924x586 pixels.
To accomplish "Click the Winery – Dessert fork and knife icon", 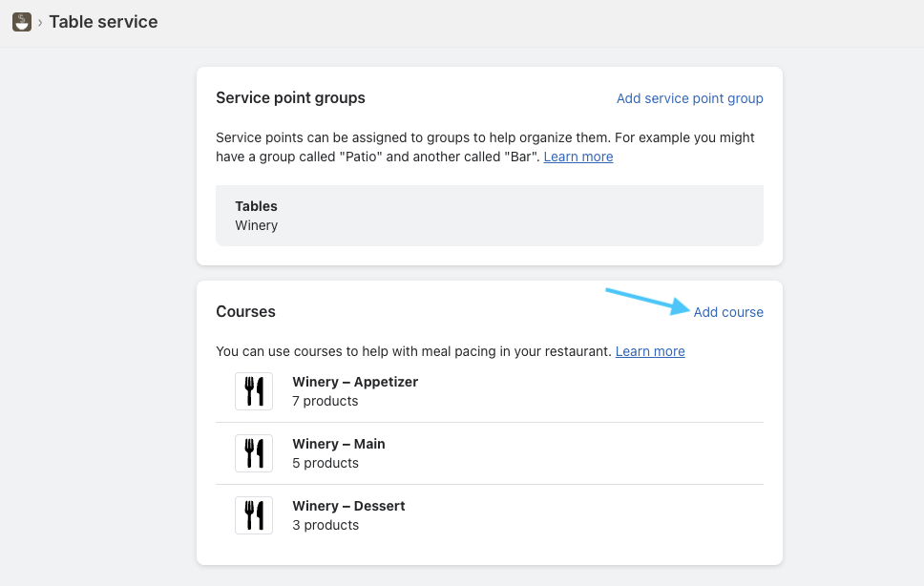I will pyautogui.click(x=254, y=515).
